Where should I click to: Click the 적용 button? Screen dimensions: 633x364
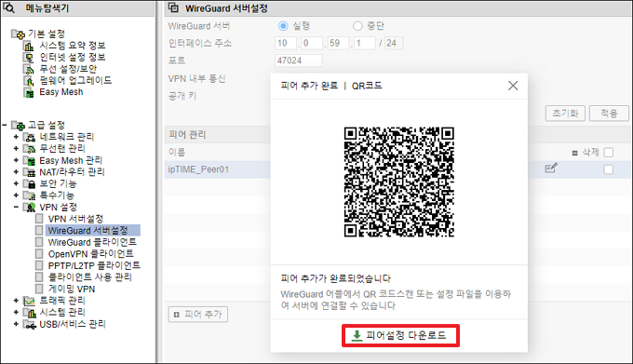tap(609, 114)
